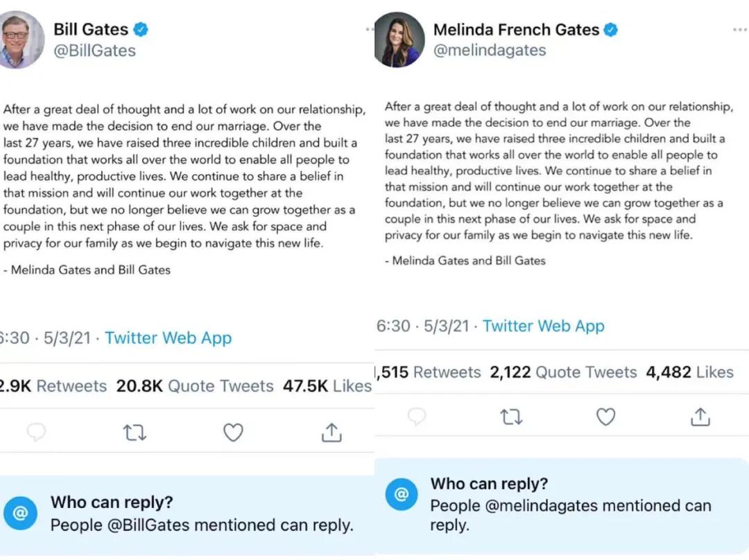Reply to Bill Gates' tweet
Image resolution: width=749 pixels, height=560 pixels.
tap(36, 432)
